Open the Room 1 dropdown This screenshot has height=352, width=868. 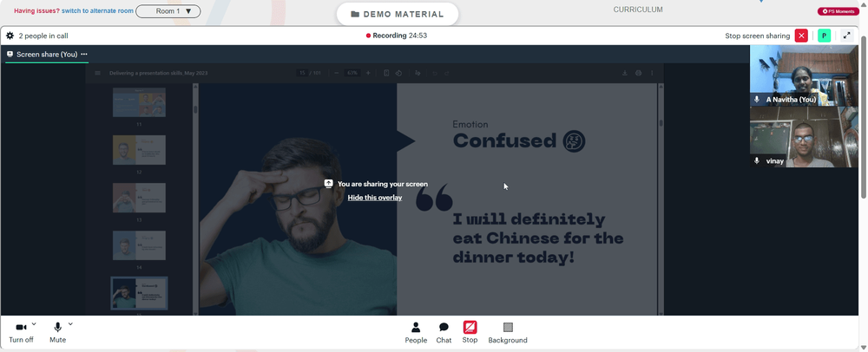click(x=168, y=11)
